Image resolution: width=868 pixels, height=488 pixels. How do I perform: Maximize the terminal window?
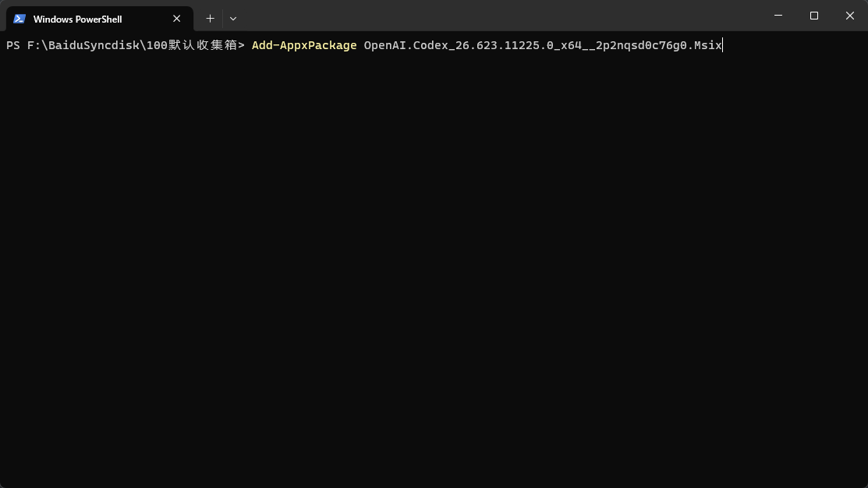[x=813, y=16]
